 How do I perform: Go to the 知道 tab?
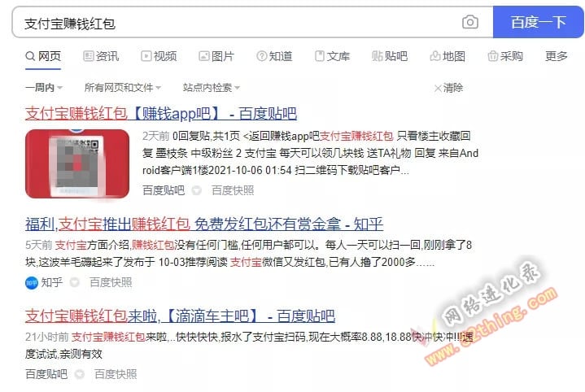(274, 56)
